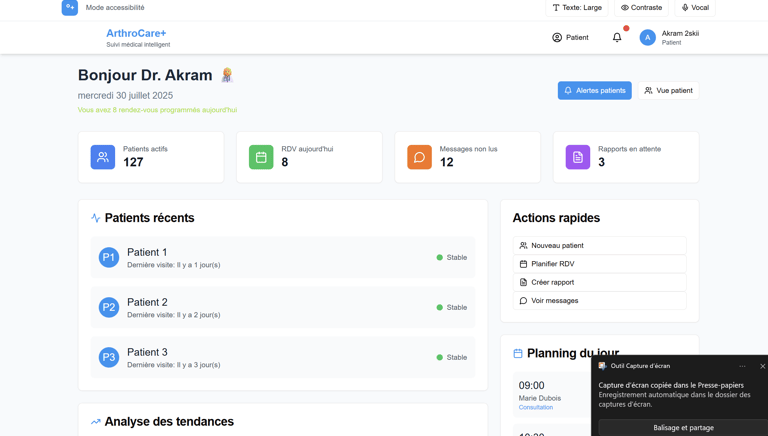Screen dimensions: 768x436
Task: Click the Nouveau patient action
Action: 600,245
